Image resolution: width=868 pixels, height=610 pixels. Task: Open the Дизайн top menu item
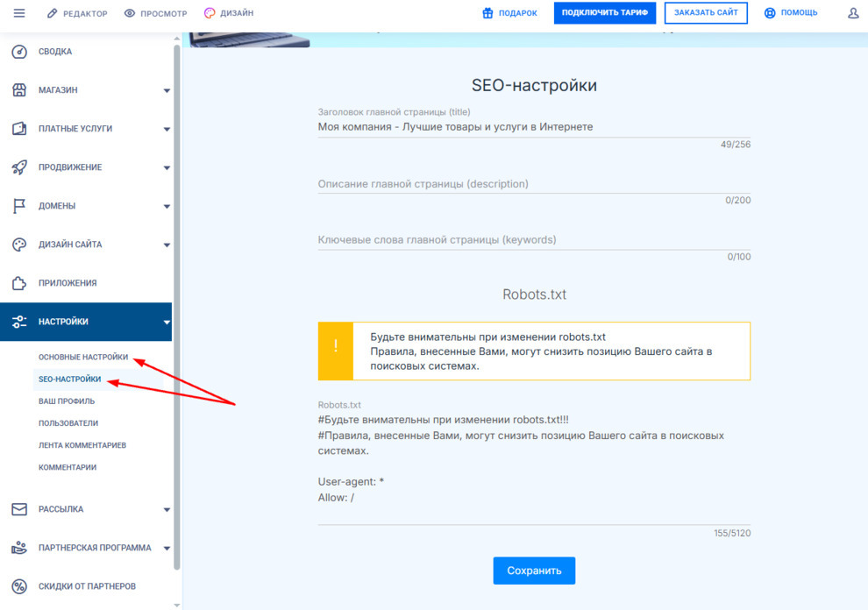[229, 13]
